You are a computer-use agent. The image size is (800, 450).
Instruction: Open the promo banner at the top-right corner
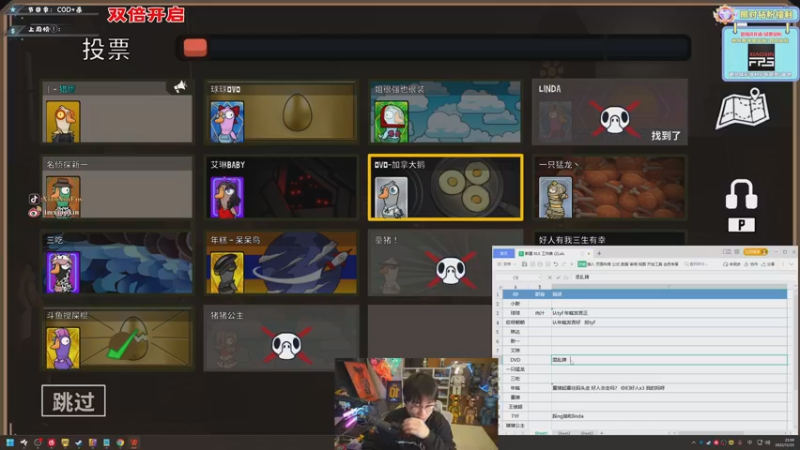760,53
